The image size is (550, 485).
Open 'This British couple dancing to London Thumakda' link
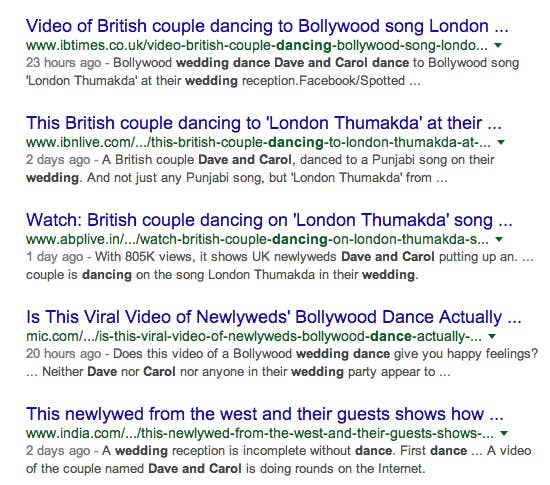[x=264, y=123]
